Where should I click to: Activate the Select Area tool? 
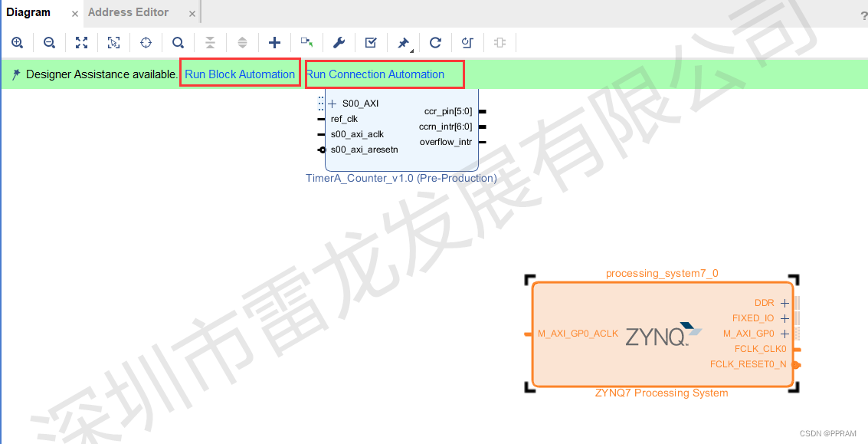tap(113, 43)
